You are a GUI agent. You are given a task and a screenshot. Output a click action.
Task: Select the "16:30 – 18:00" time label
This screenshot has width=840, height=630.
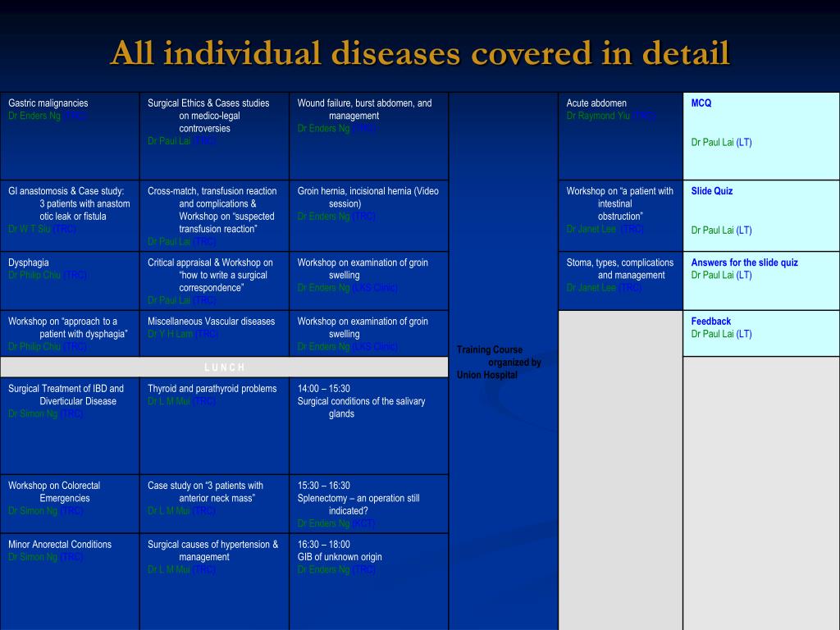point(323,545)
